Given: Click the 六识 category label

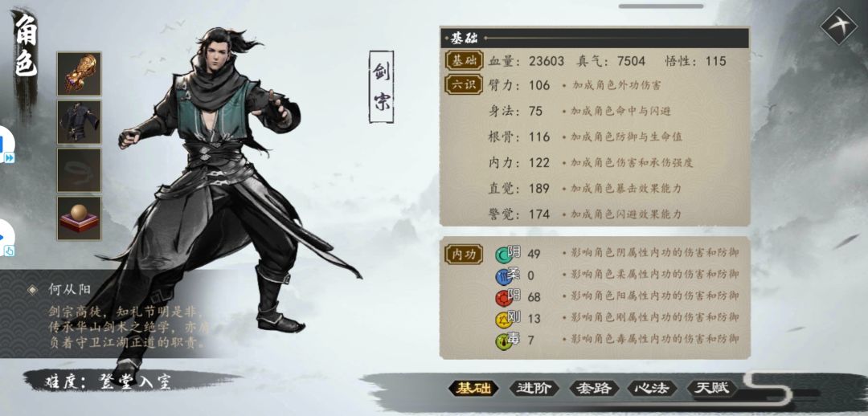Looking at the screenshot, I should coord(464,84).
